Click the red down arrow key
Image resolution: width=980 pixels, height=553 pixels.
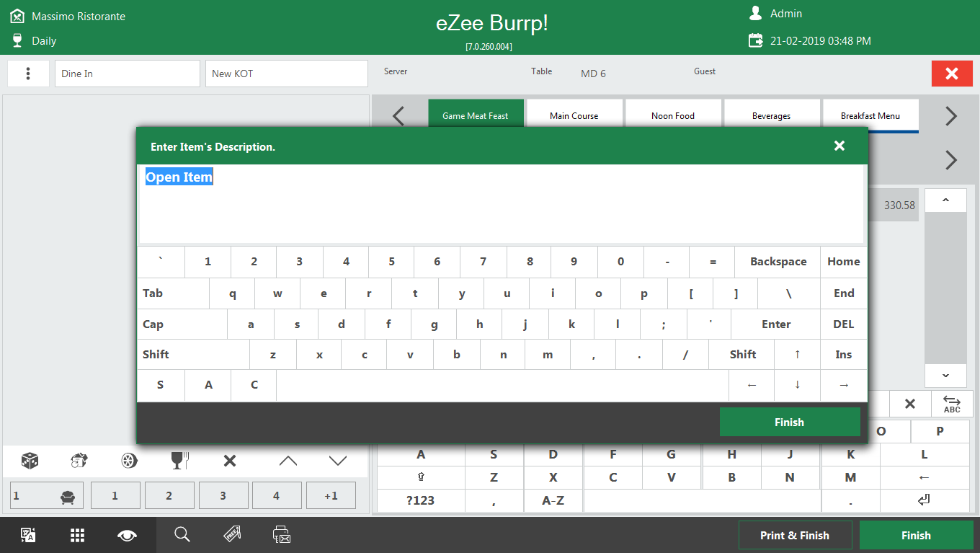click(797, 385)
